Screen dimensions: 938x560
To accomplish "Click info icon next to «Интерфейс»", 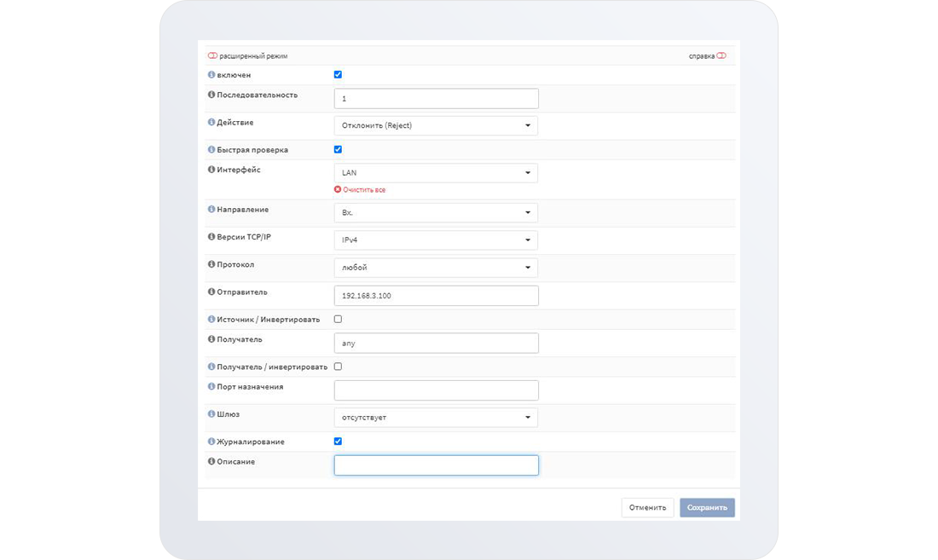I will pos(211,170).
